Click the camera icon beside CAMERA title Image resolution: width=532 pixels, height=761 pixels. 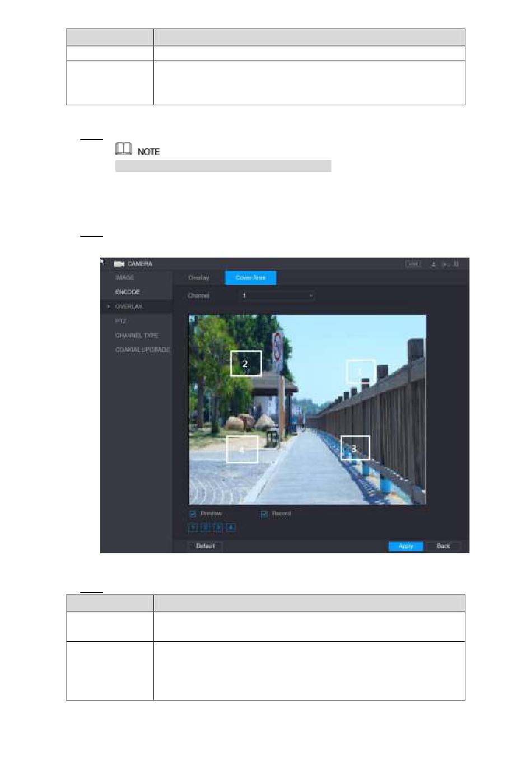pos(119,264)
